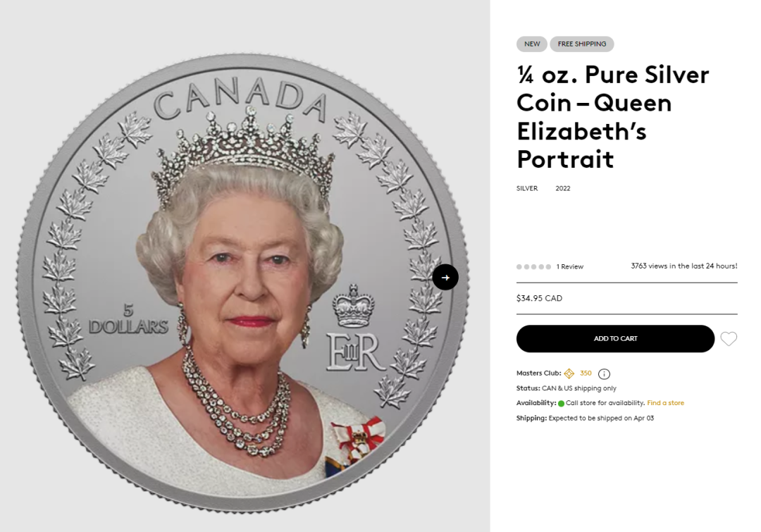761x532 pixels.
Task: Click the five-star rating dots
Action: pos(533,266)
